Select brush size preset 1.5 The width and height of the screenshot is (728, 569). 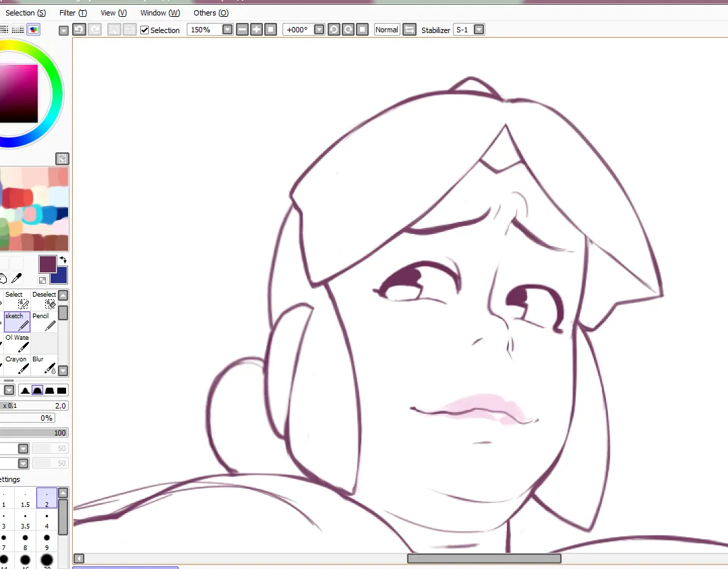click(x=25, y=498)
